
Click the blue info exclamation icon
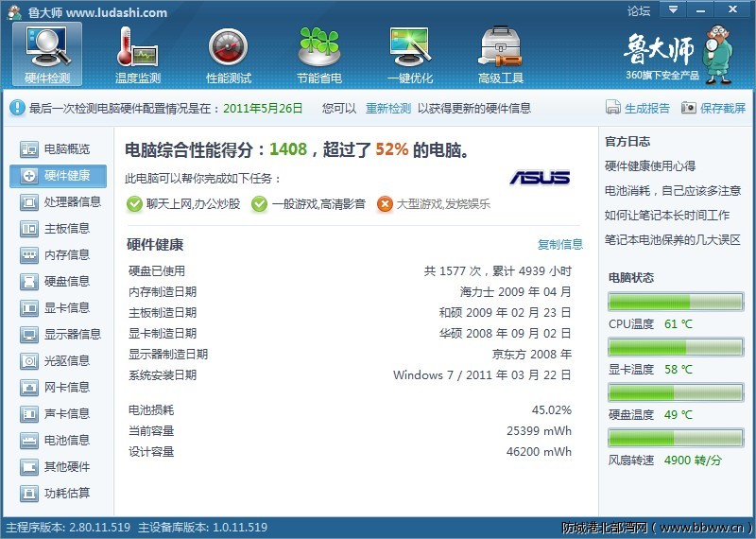[x=17, y=107]
